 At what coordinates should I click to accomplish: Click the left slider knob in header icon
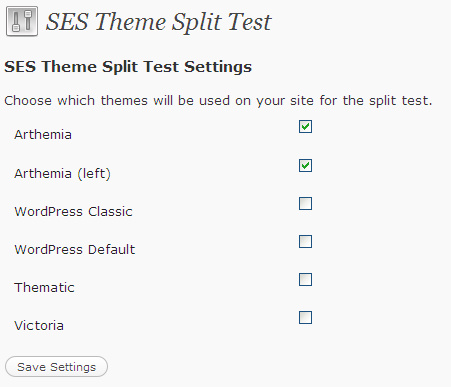pyautogui.click(x=16, y=28)
